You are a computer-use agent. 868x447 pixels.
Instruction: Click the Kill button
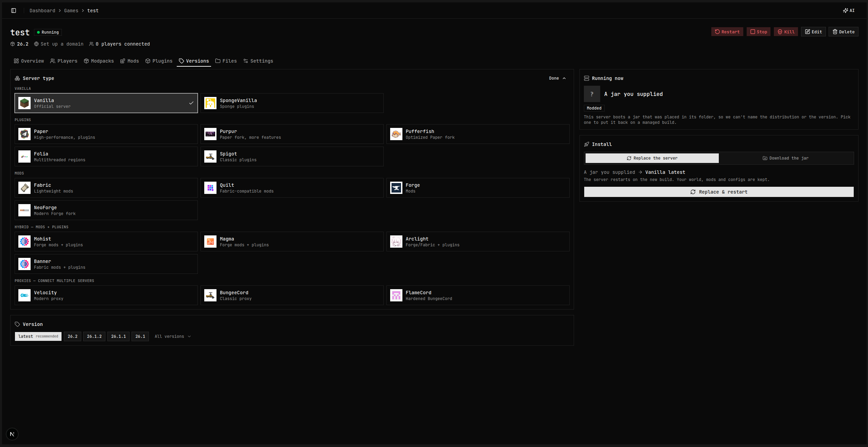point(786,32)
